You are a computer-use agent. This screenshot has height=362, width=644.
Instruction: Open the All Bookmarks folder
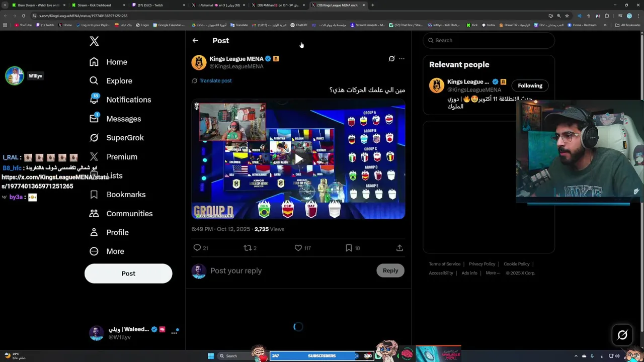[628, 25]
